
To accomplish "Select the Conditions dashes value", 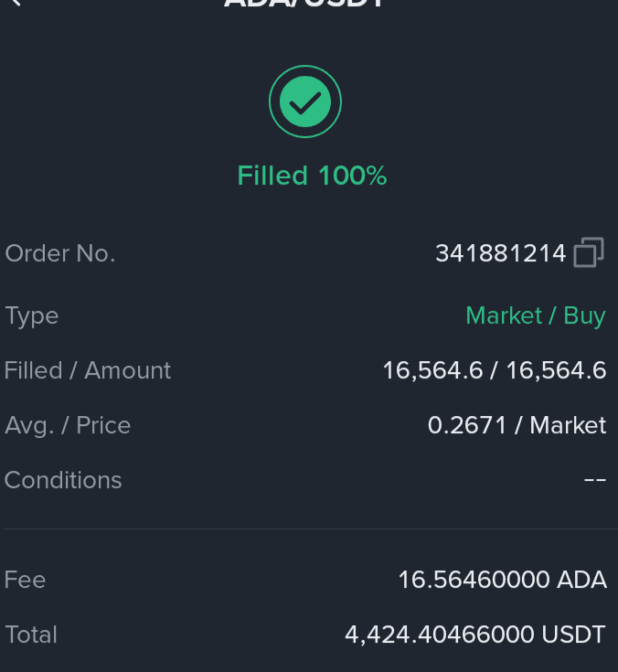I will click(595, 480).
